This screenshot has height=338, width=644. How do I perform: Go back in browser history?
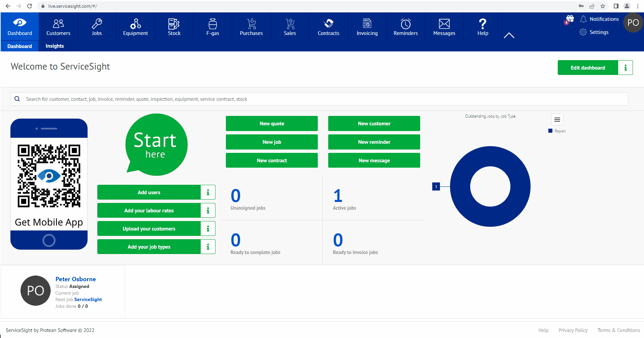tap(8, 6)
